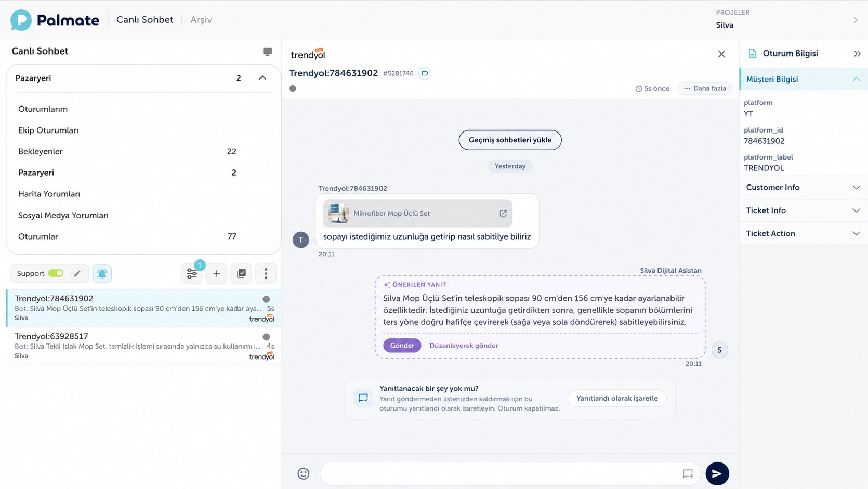Click the customer's message about sopayı
This screenshot has height=489, width=868.
(427, 236)
